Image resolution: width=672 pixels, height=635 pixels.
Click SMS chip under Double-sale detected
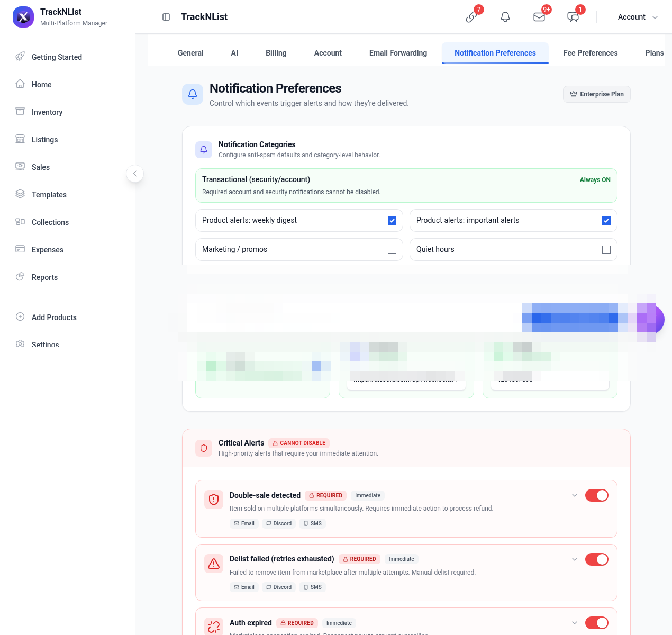click(312, 523)
